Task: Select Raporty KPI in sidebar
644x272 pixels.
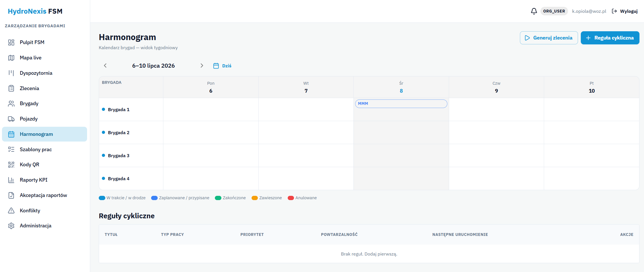Action: coord(44,180)
